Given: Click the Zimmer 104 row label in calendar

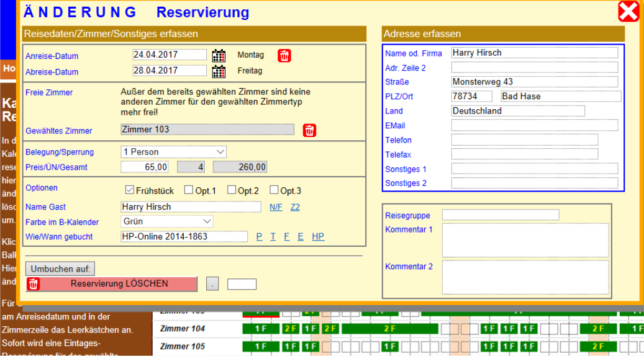Looking at the screenshot, I should pos(183,329).
